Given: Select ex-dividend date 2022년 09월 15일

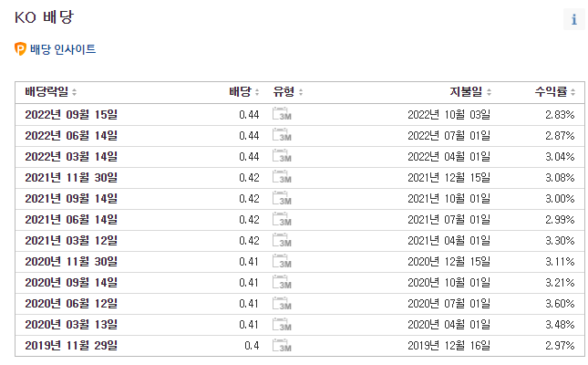Looking at the screenshot, I should 71,115.
